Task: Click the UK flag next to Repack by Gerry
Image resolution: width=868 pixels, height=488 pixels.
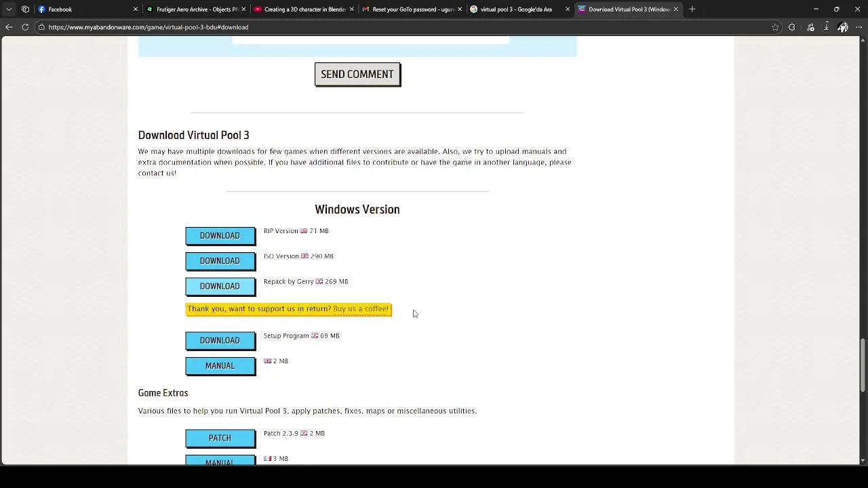Action: (319, 281)
